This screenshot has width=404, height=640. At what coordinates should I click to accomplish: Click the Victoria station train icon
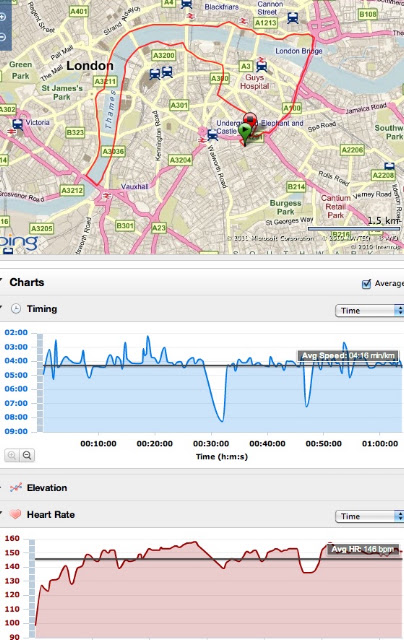(17, 124)
